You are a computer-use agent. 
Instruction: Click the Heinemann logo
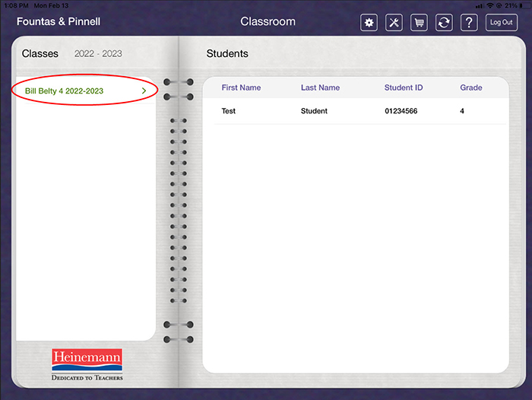coord(87,364)
